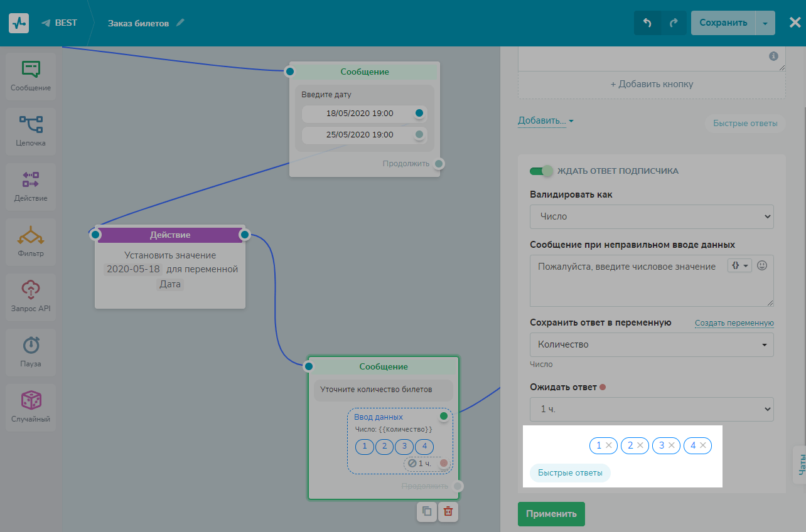Image resolution: width=806 pixels, height=532 pixels.
Task: Click Быстрые ответы next to Добавить...
Action: click(x=745, y=123)
